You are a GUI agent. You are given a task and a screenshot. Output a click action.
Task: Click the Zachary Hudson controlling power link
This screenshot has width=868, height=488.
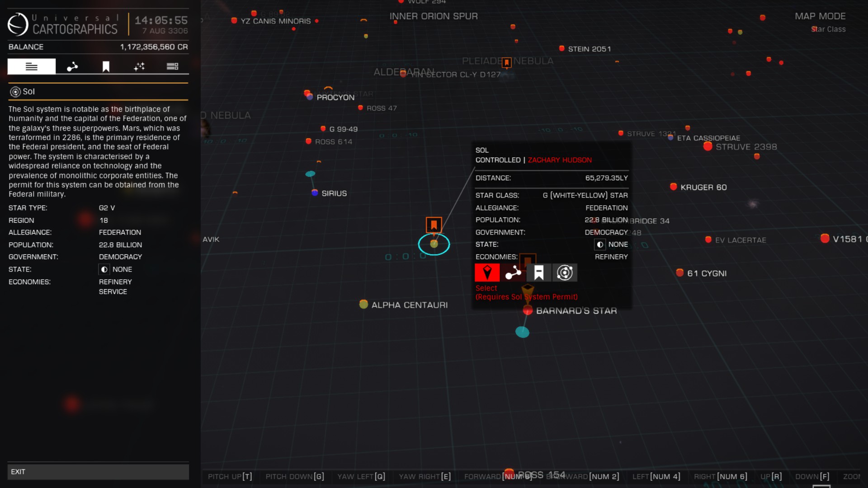(x=560, y=160)
